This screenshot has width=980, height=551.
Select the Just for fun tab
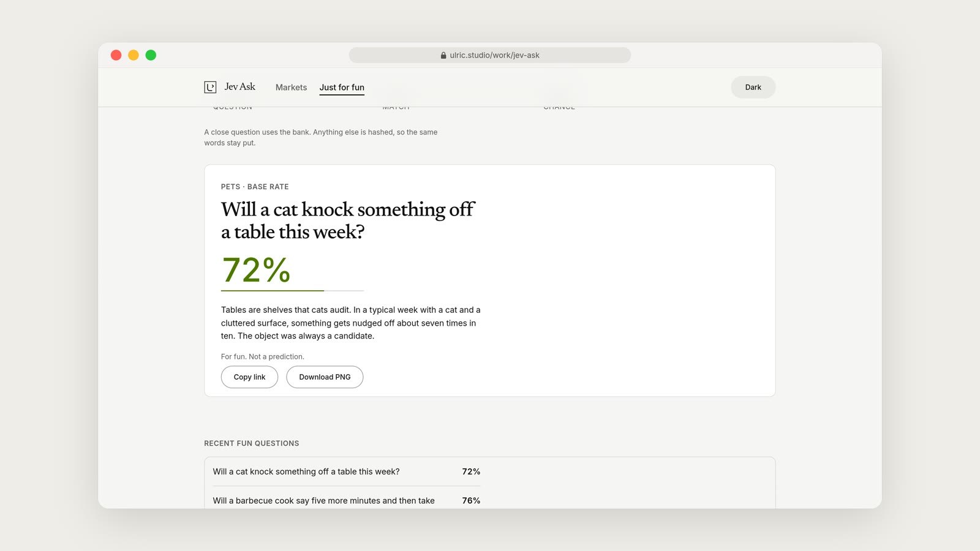pyautogui.click(x=342, y=88)
